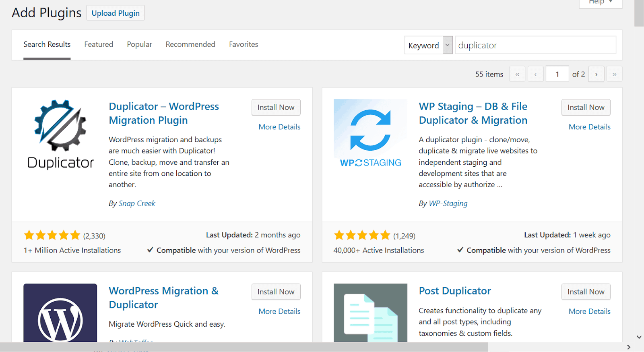Click the Upload Plugin button
The height and width of the screenshot is (352, 644).
tap(116, 13)
